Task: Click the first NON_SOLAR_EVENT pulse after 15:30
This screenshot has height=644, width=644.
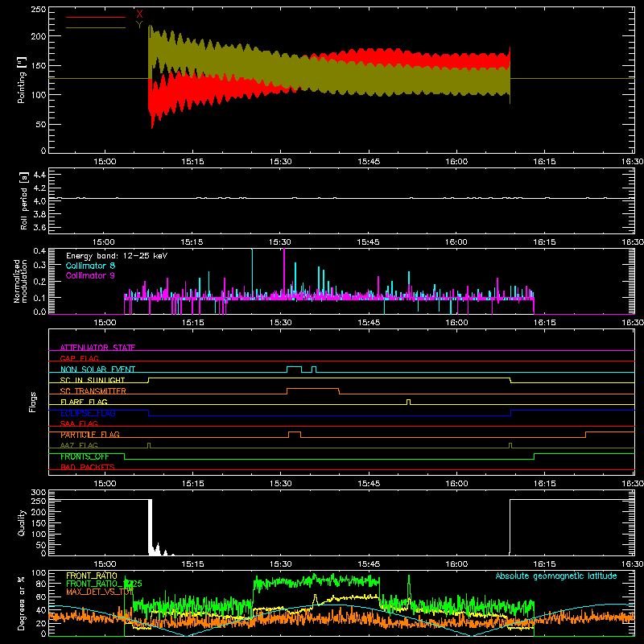Action: [x=294, y=369]
